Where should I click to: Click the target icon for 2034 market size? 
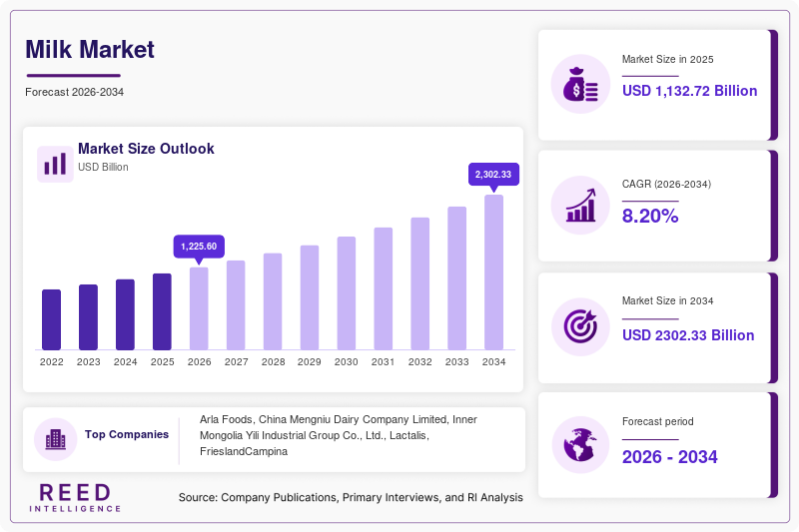coord(580,326)
